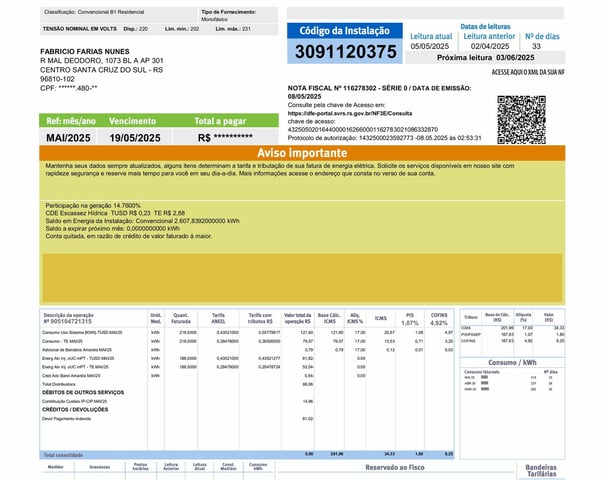This screenshot has height=480, width=606.
Task: Click the 'Total consolidado' blue footer row
Action: click(247, 454)
